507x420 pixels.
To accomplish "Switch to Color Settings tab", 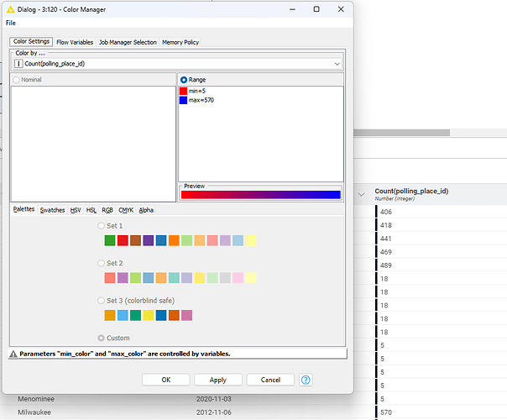I will (31, 41).
